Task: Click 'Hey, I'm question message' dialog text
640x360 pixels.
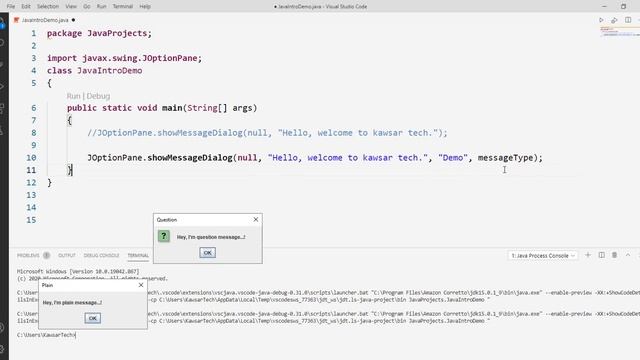Action: click(x=211, y=237)
